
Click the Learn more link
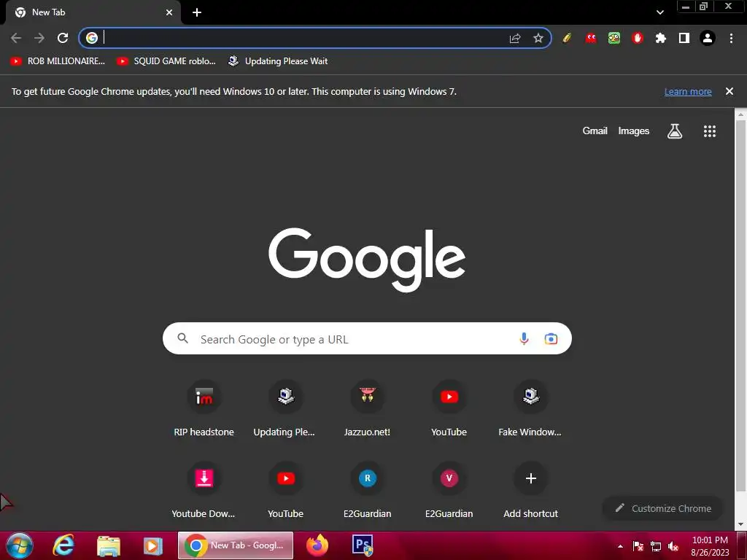(687, 91)
